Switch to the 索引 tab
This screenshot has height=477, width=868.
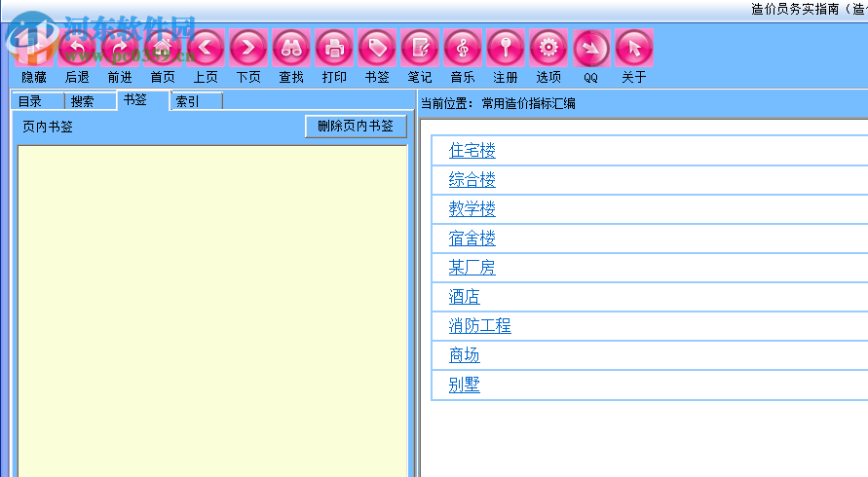click(197, 101)
